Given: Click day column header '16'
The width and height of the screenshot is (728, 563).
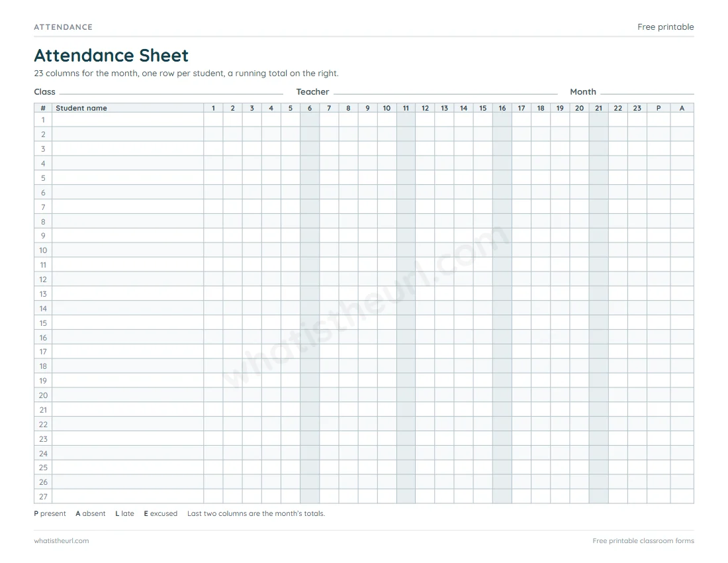Looking at the screenshot, I should 502,108.
